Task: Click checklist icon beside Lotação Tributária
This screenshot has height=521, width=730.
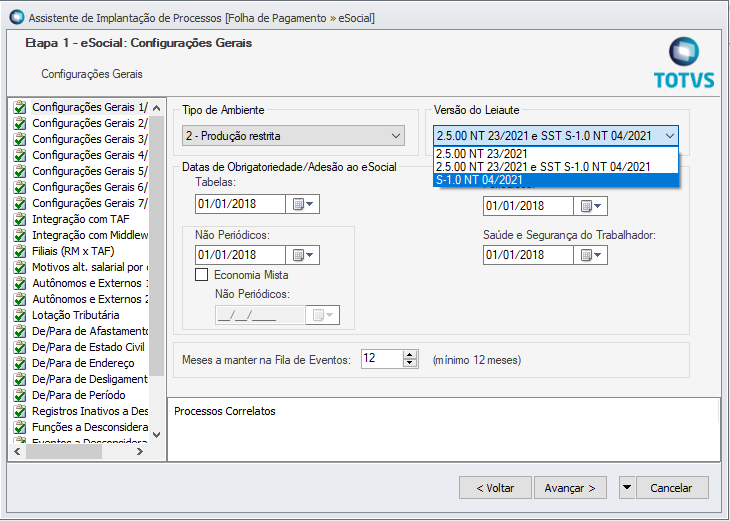Action: click(x=19, y=315)
